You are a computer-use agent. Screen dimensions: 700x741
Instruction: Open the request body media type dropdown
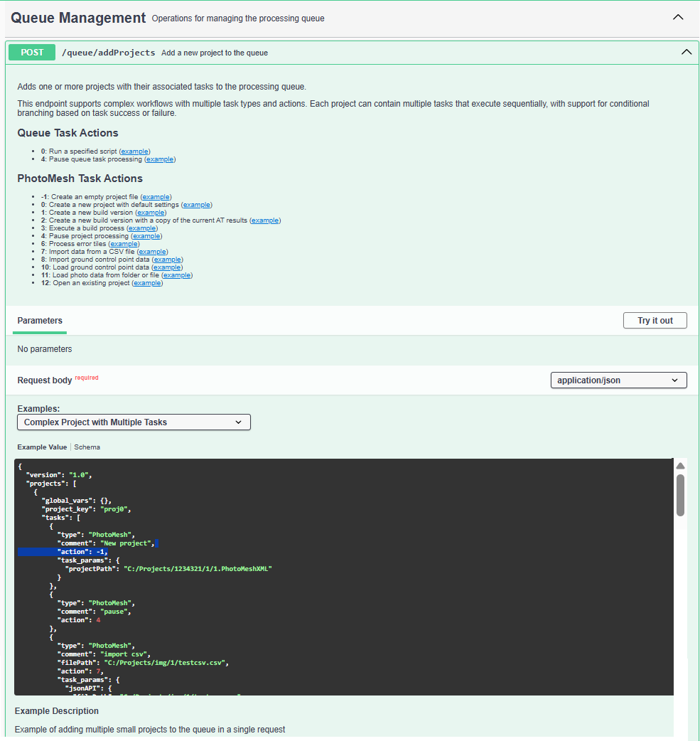point(618,380)
